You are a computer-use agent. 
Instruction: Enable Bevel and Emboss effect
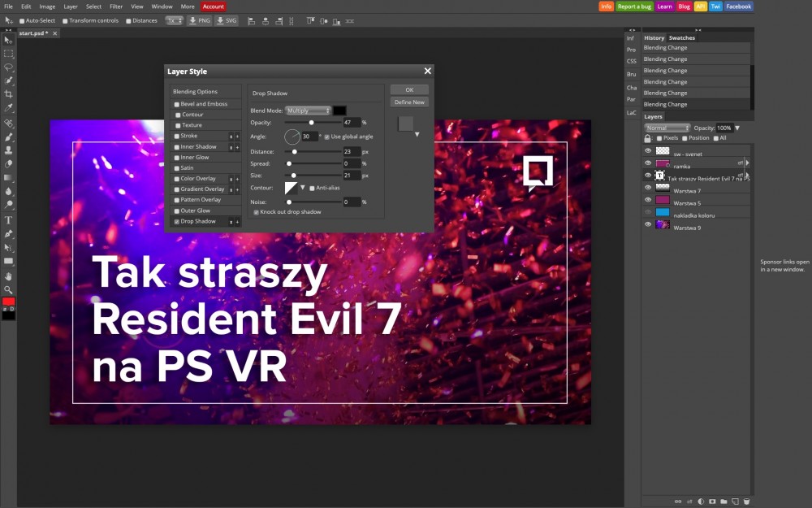[x=176, y=104]
